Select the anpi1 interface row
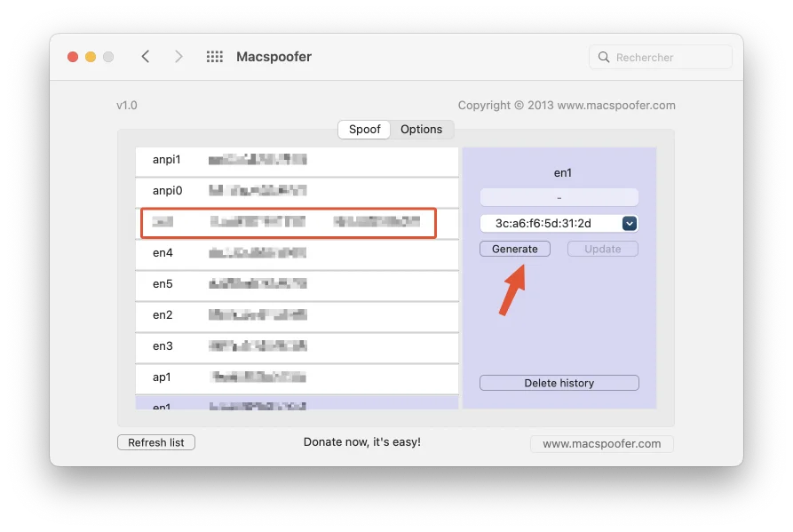 (297, 161)
